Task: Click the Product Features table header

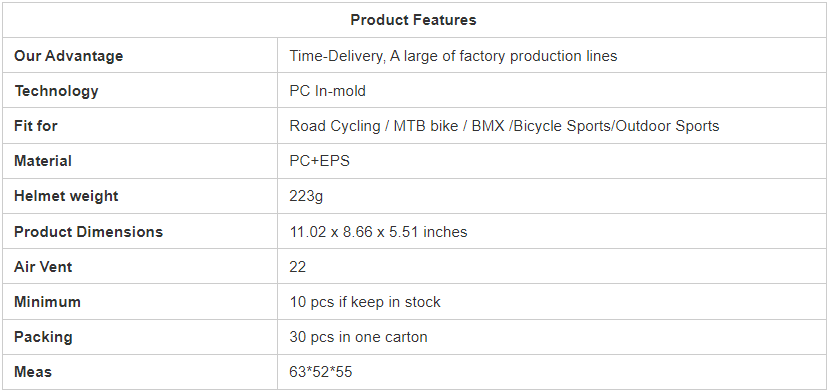Action: 413,20
